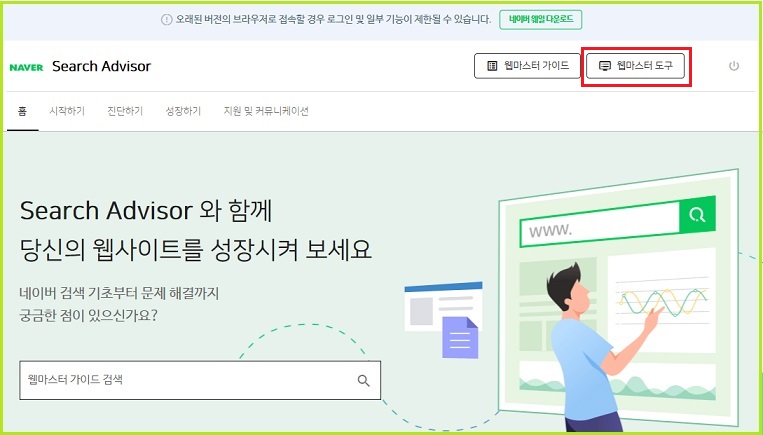Select the 지원 및 커뮤니케이션 tab
This screenshot has width=763, height=435.
tap(266, 111)
